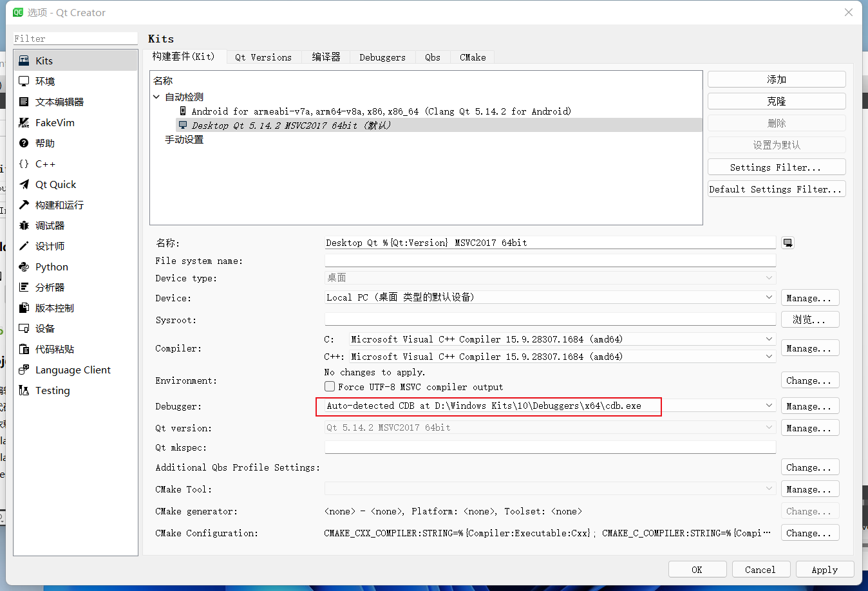The image size is (868, 591).
Task: Click the Sysroot input field
Action: pos(550,319)
